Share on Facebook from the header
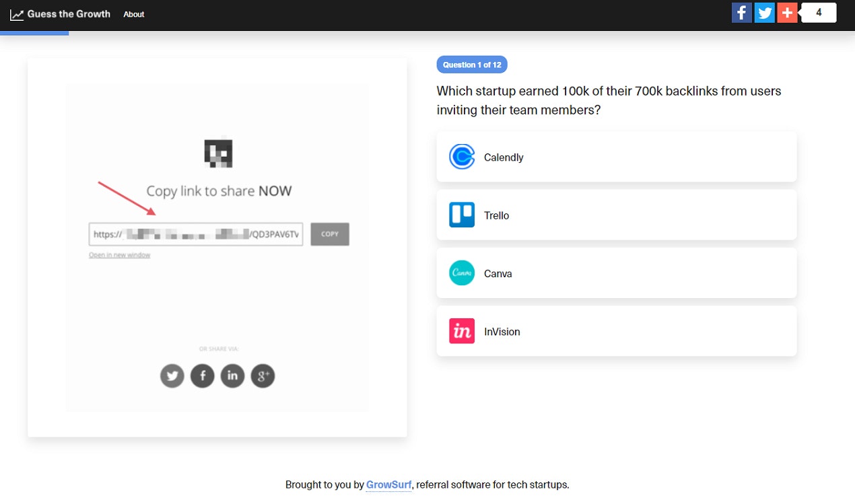Viewport: 855px width, 504px height. [x=742, y=13]
